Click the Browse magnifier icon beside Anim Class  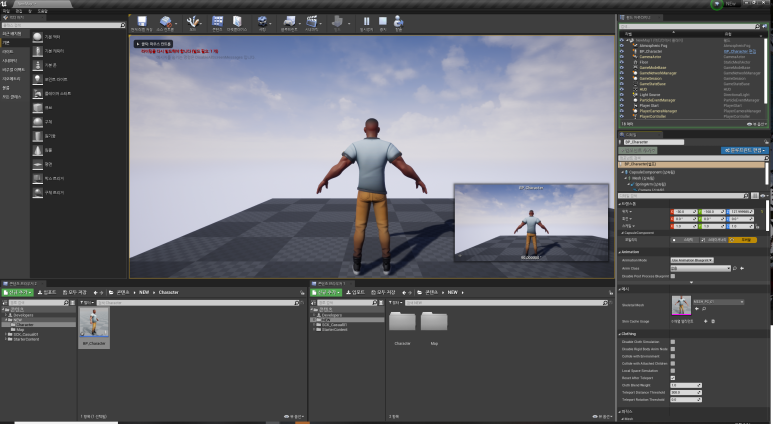point(735,268)
